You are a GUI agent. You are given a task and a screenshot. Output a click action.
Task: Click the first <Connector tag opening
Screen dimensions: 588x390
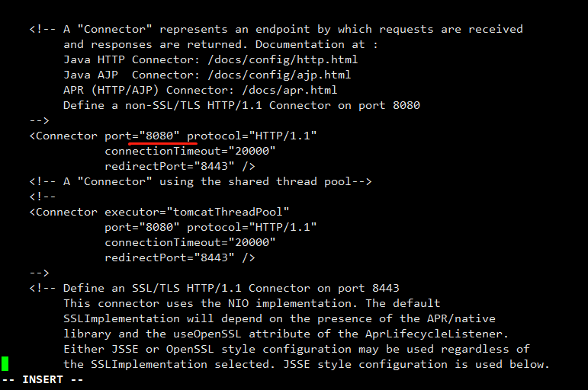click(63, 136)
